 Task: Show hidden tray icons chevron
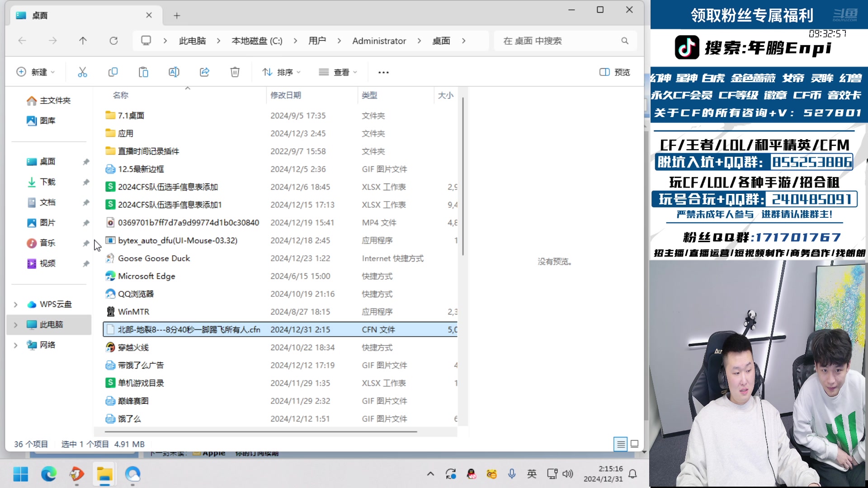coord(430,474)
